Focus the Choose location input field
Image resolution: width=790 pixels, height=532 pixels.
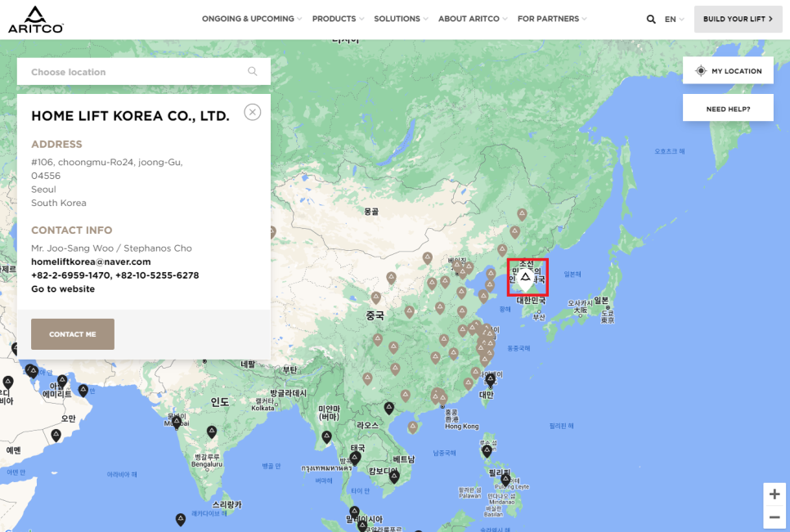click(144, 71)
